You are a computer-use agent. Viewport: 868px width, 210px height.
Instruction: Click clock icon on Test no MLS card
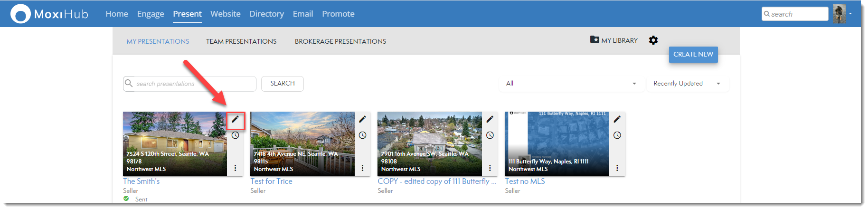(617, 135)
